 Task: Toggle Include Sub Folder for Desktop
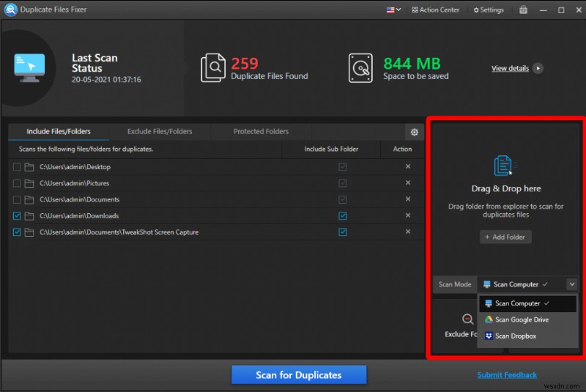pyautogui.click(x=342, y=166)
